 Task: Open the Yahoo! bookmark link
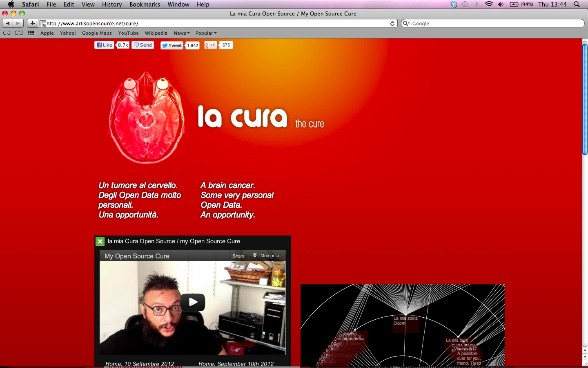[68, 33]
